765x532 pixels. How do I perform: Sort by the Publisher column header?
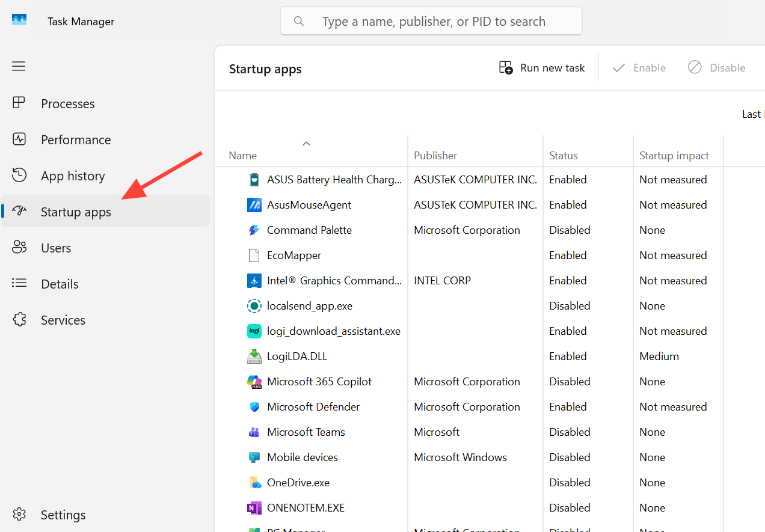(435, 156)
